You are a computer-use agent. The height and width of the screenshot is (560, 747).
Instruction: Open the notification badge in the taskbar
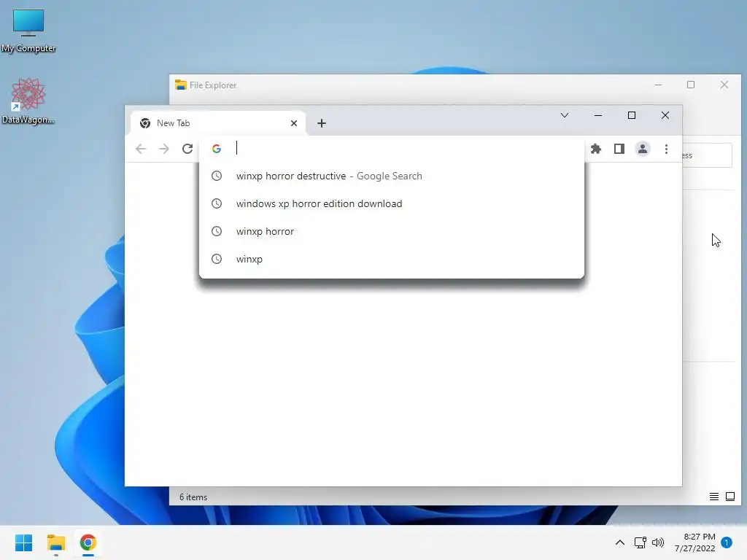point(727,542)
